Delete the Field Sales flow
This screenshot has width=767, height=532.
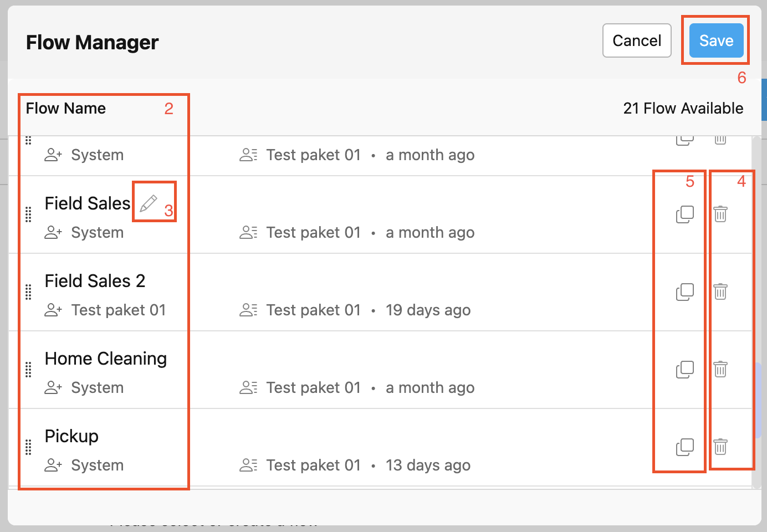pyautogui.click(x=720, y=214)
